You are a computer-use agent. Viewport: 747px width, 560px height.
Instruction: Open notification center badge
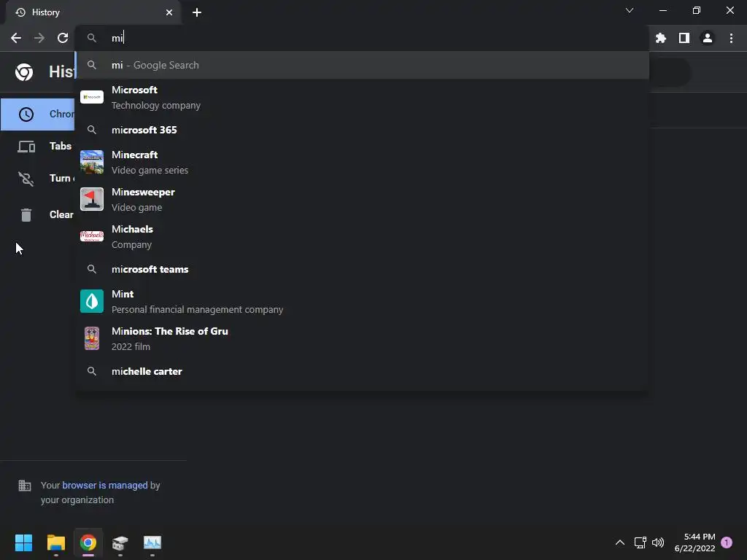click(x=727, y=542)
